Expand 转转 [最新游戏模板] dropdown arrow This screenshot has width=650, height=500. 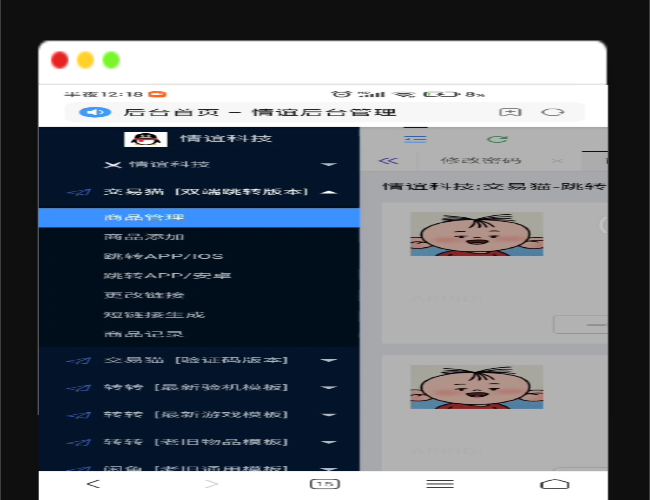[329, 415]
